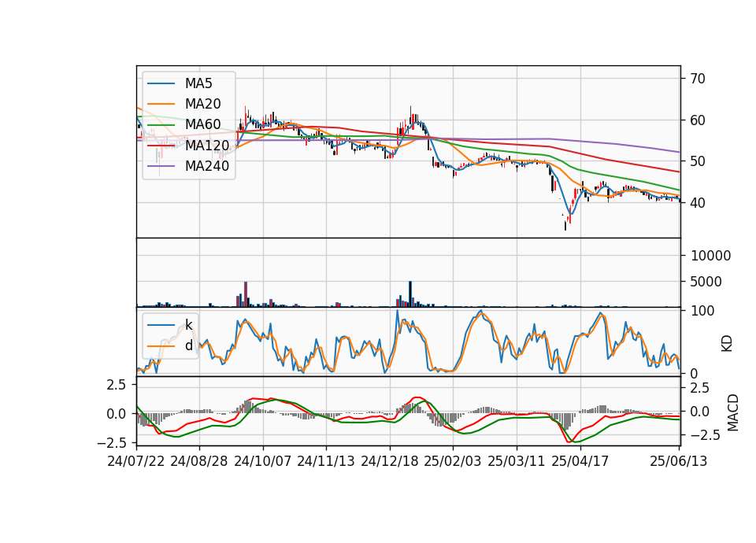
Task: Click the price axis label 50
Action: 698,161
